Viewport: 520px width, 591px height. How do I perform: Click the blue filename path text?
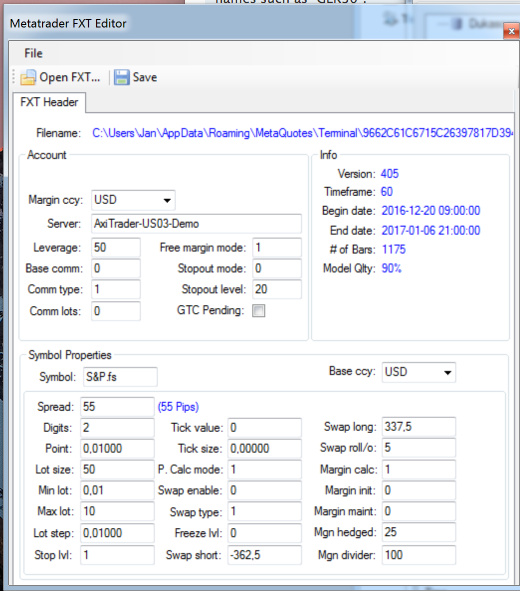[x=302, y=133]
